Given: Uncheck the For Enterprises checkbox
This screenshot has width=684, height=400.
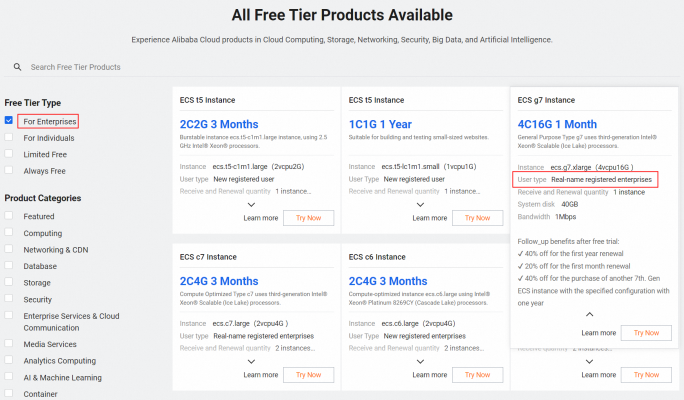Looking at the screenshot, I should click(9, 120).
